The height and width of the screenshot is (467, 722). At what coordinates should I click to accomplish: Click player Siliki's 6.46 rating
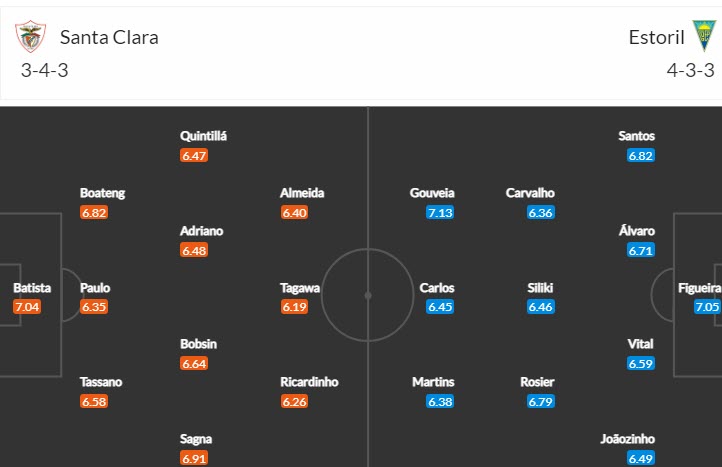coord(540,307)
